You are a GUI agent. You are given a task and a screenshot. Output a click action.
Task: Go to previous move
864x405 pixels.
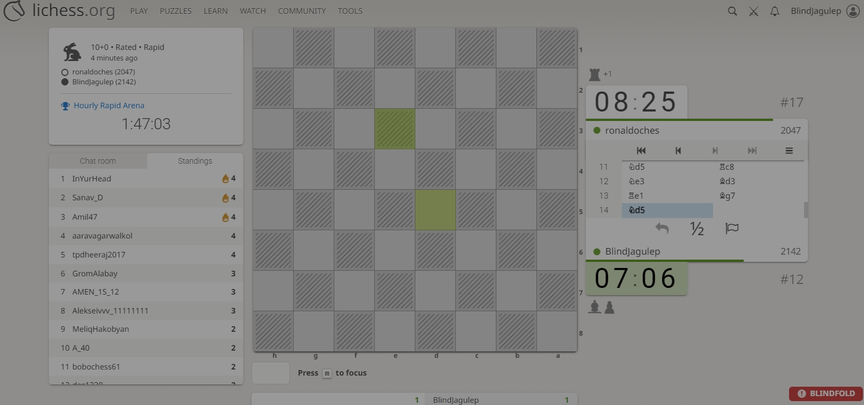click(678, 151)
